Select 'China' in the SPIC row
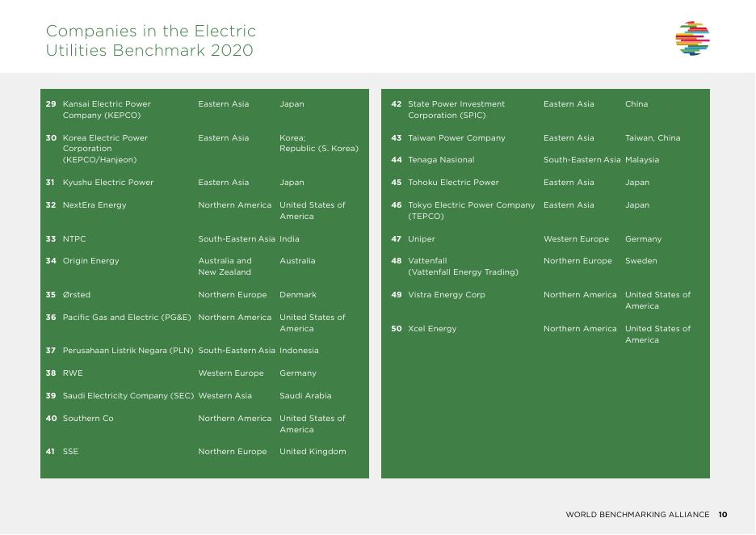Viewport: 756px width, 535px height. (636, 103)
